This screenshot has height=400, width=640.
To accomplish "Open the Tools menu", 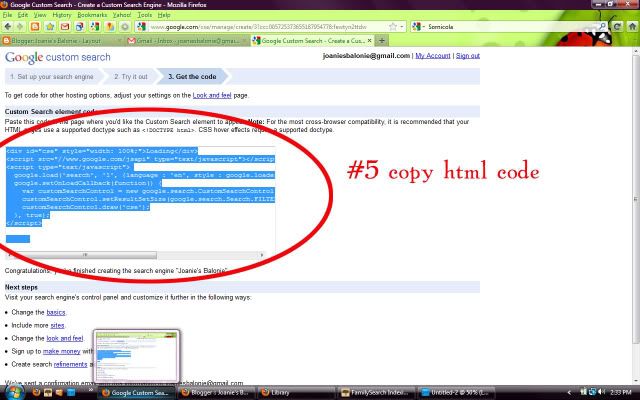I will point(144,15).
